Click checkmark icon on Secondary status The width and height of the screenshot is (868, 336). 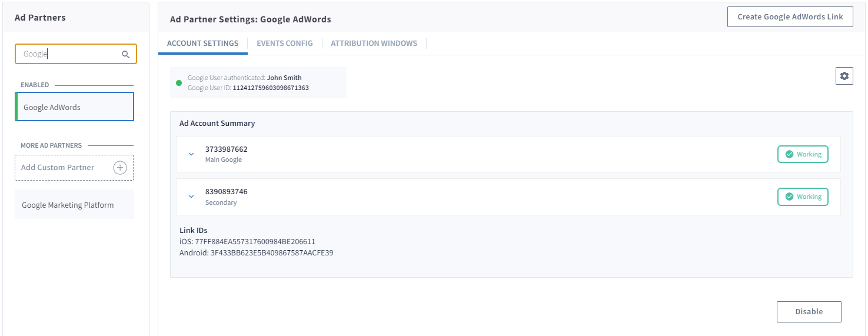[x=789, y=197]
